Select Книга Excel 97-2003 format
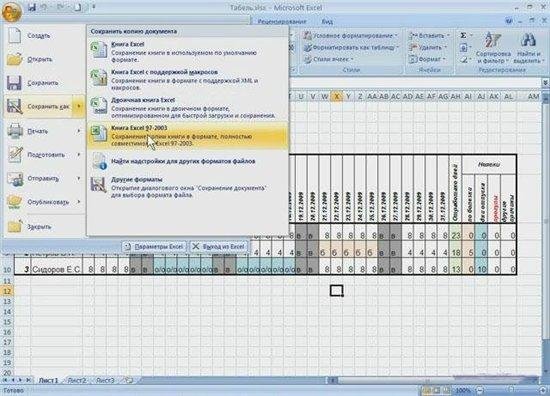The image size is (550, 396). (x=188, y=135)
